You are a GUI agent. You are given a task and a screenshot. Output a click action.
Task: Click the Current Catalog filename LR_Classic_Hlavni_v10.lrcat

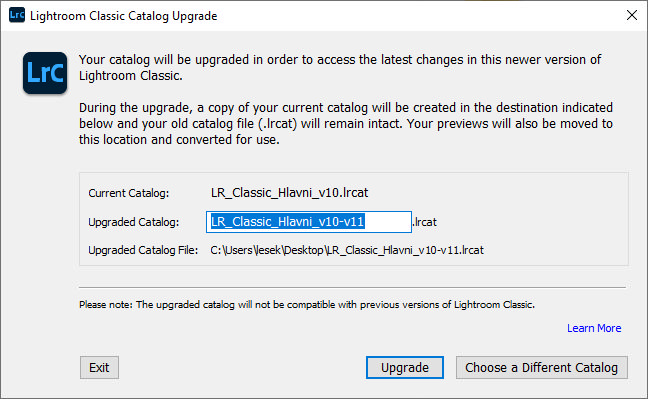289,193
